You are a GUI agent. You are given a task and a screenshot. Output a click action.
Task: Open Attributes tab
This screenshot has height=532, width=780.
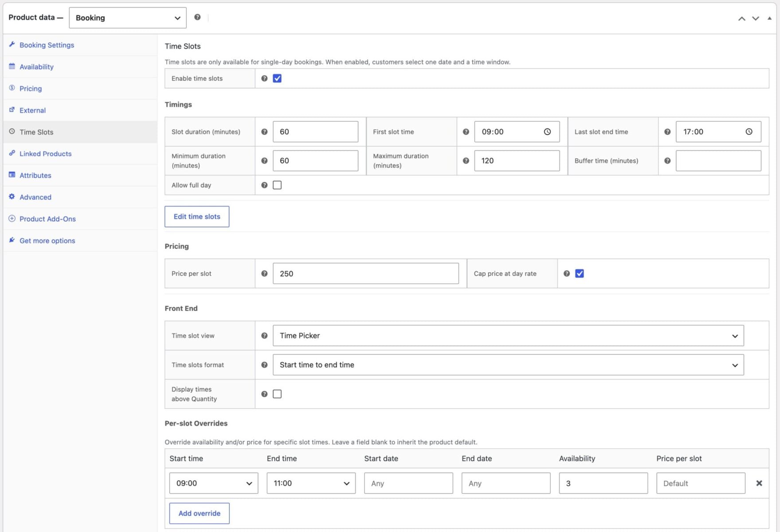pos(80,175)
